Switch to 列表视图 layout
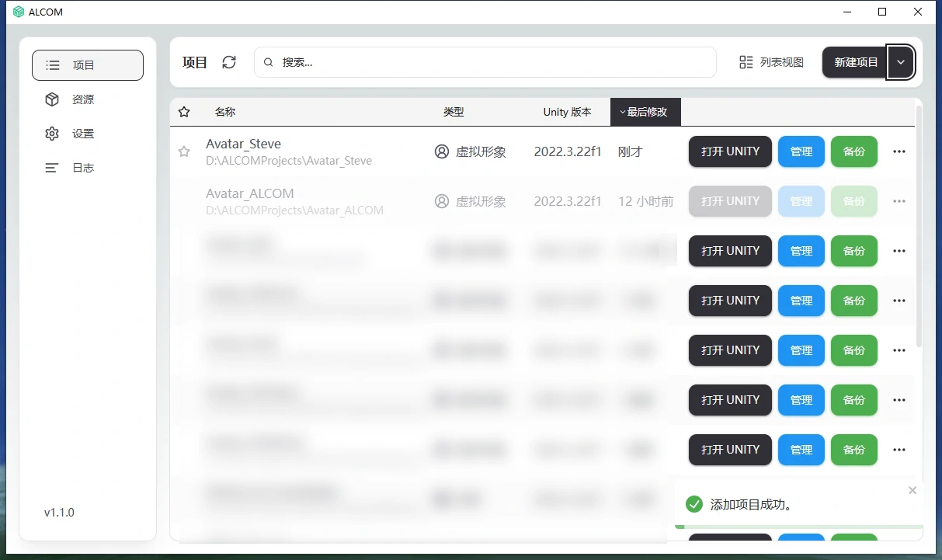942x560 pixels. pyautogui.click(x=771, y=62)
